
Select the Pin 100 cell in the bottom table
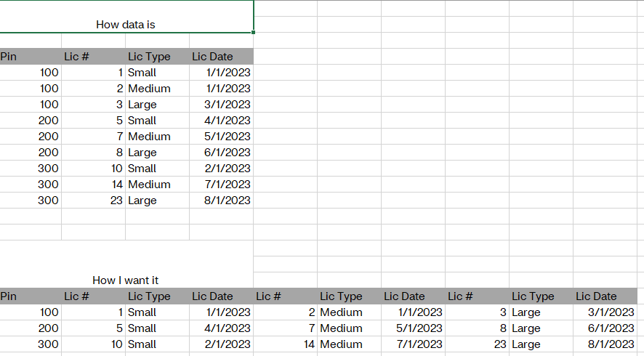click(x=49, y=312)
